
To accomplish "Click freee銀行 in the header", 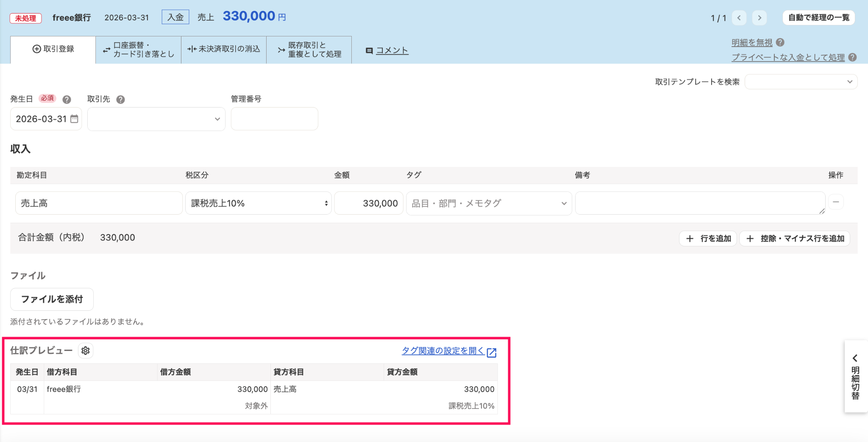I will [72, 18].
